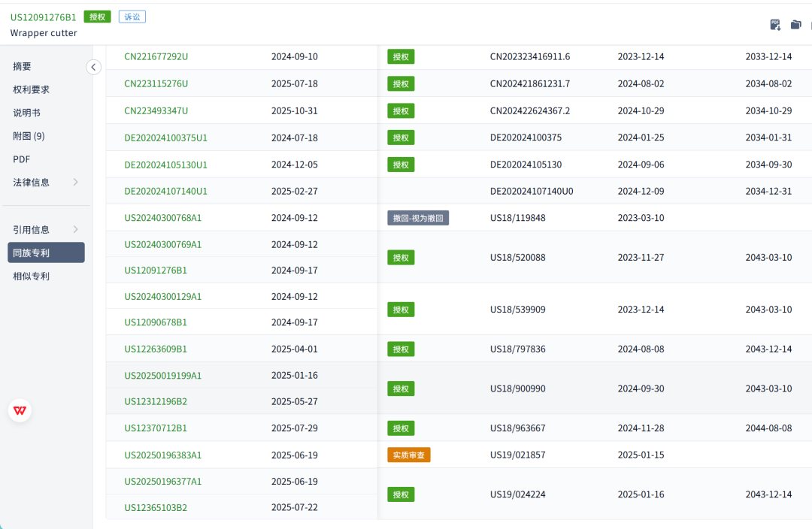Open patent US20250196377A1
812x529 pixels.
[x=162, y=482]
